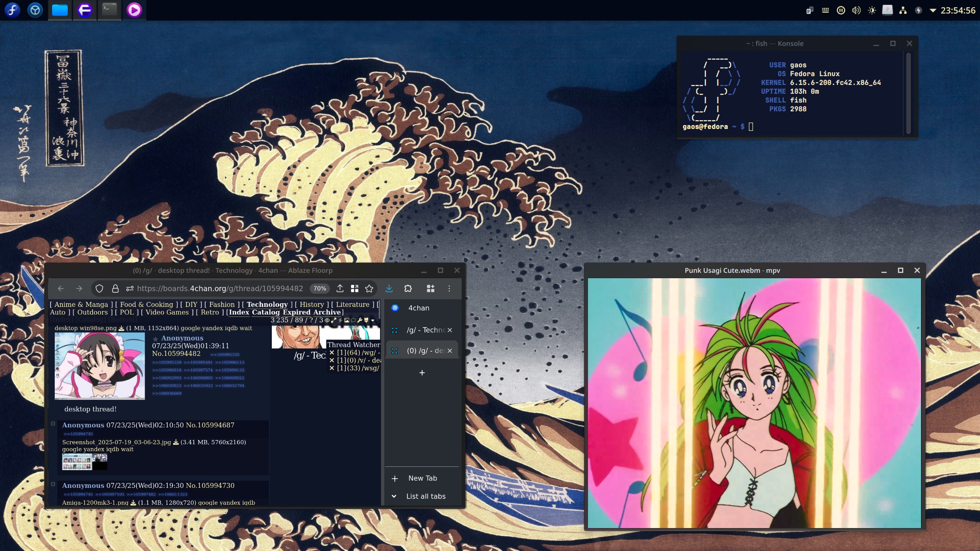Open the volume control tray icon

pos(856,10)
